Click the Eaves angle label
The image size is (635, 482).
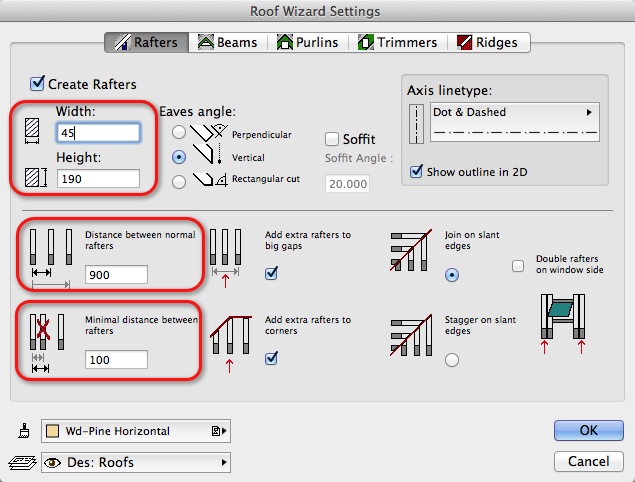197,111
